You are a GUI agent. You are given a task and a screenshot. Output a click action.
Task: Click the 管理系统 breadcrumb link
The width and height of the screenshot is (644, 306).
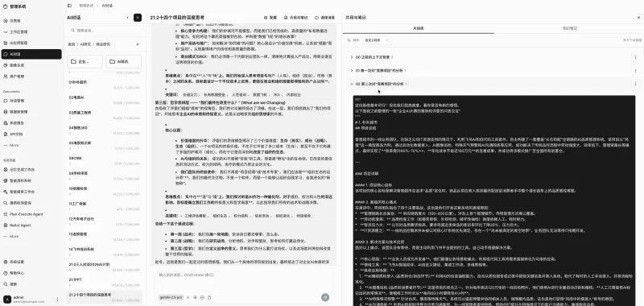click(x=86, y=6)
